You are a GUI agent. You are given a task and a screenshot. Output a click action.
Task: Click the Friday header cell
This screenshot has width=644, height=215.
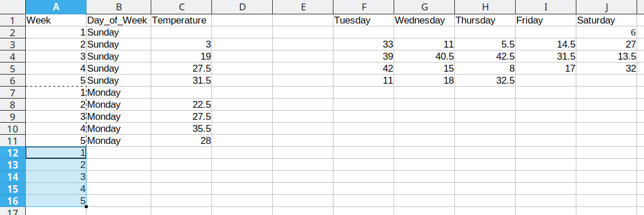click(x=546, y=20)
